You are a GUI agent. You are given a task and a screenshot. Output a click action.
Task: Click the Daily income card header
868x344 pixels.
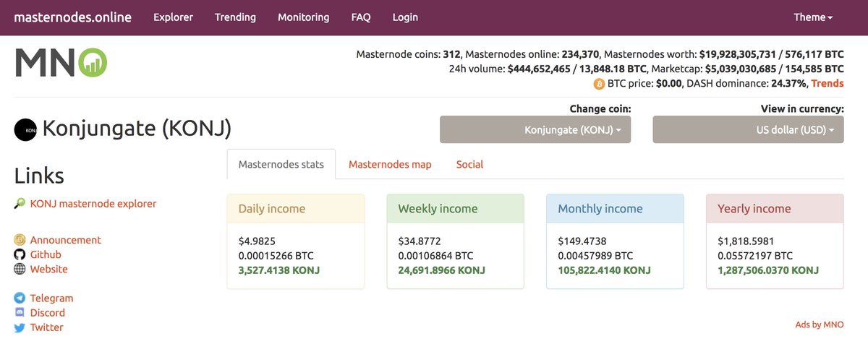tap(296, 209)
